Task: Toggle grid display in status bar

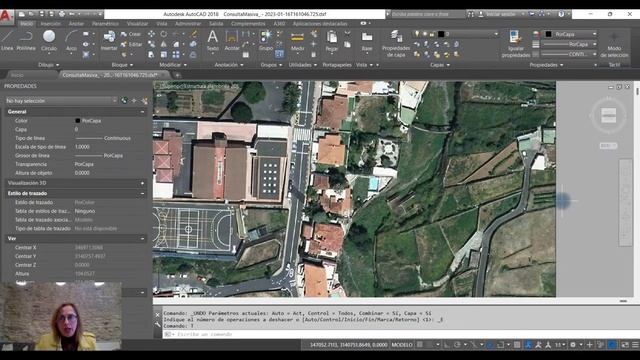Action: pyautogui.click(x=420, y=345)
